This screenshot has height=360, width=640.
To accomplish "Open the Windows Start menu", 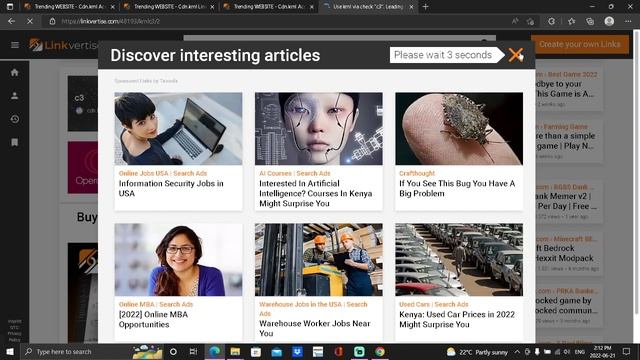I will 9,351.
